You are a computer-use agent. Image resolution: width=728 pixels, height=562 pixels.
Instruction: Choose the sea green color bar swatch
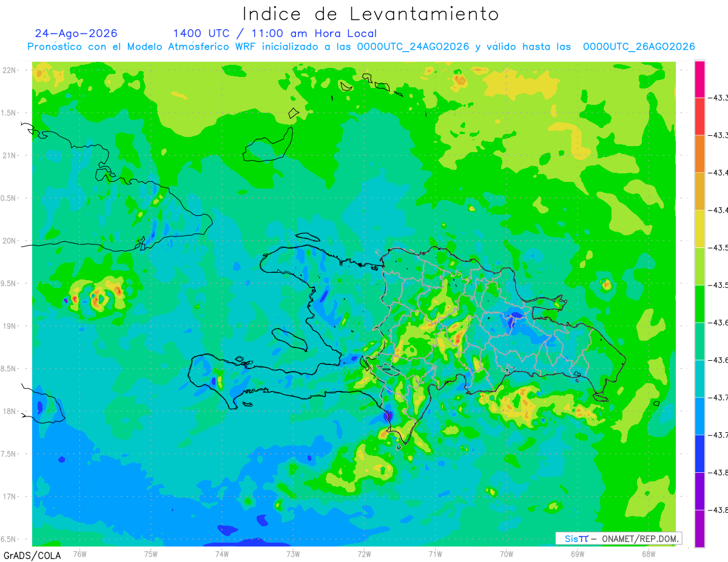(x=699, y=341)
